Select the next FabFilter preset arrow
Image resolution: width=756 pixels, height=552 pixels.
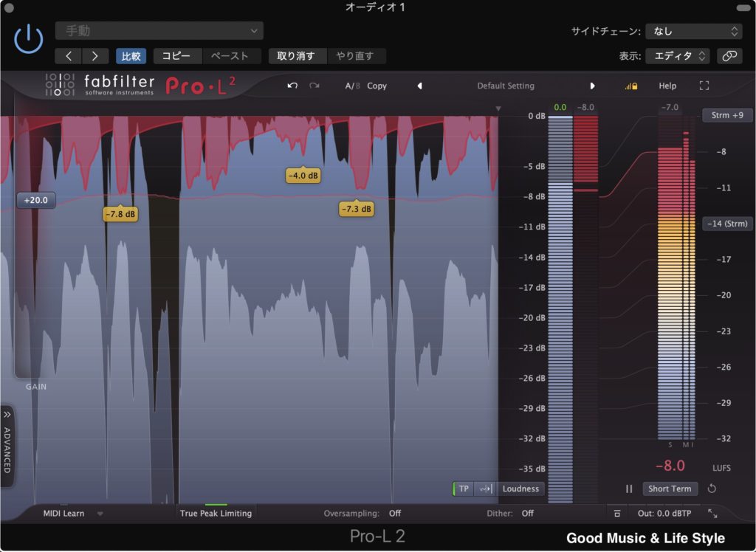pyautogui.click(x=592, y=86)
